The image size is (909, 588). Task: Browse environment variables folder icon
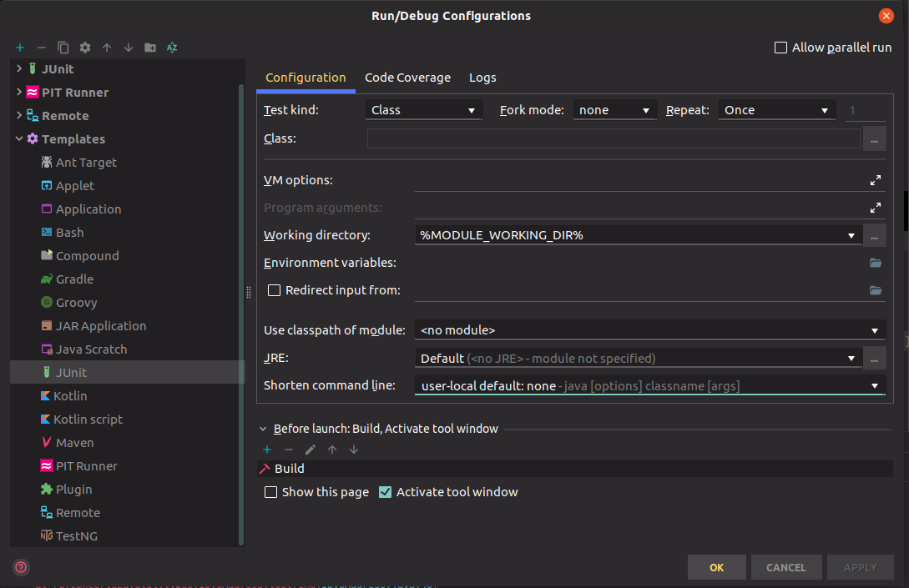click(x=876, y=263)
